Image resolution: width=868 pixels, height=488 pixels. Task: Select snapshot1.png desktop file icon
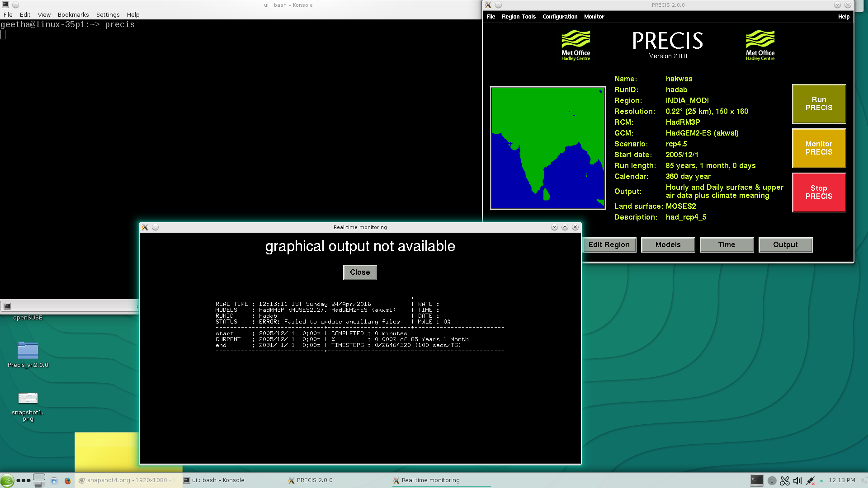tap(28, 407)
